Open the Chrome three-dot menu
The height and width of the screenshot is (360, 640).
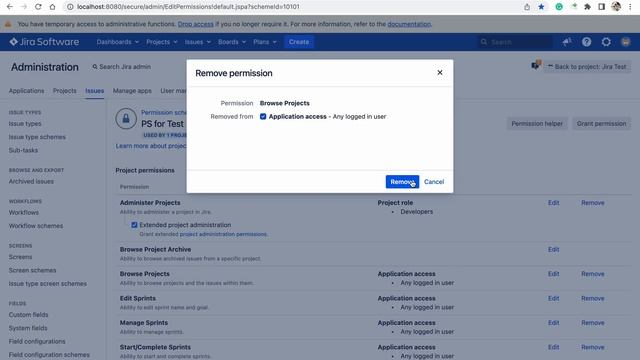coord(631,7)
